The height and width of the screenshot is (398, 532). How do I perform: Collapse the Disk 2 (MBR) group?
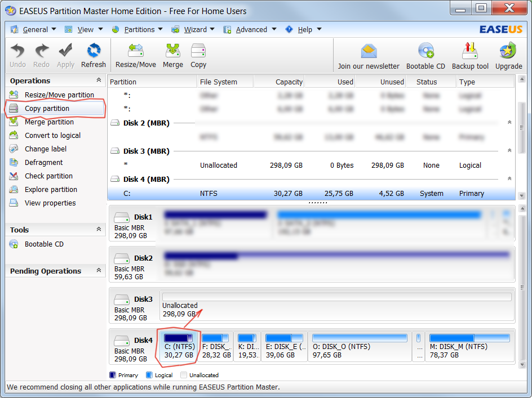point(509,122)
